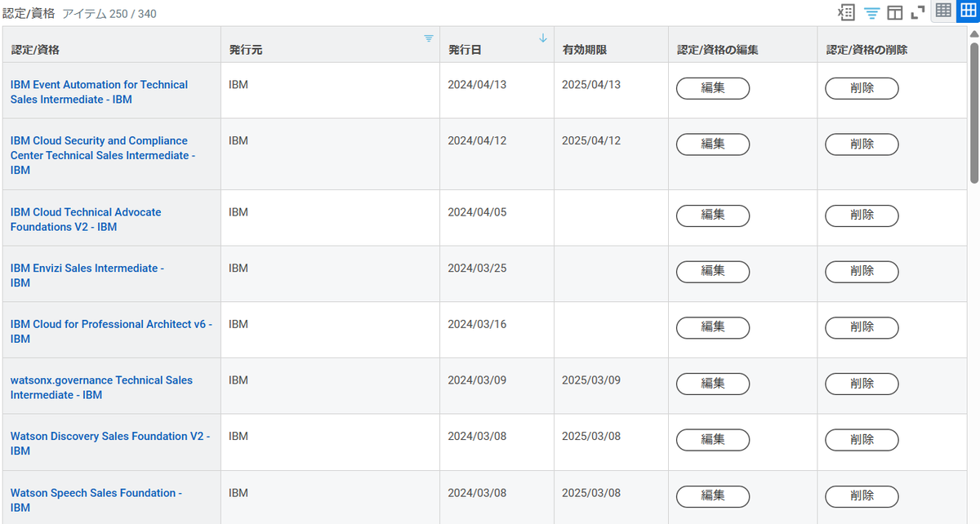Open Watson Speech Sales Foundation link
Screen dimensions: 980x524
[x=96, y=500]
